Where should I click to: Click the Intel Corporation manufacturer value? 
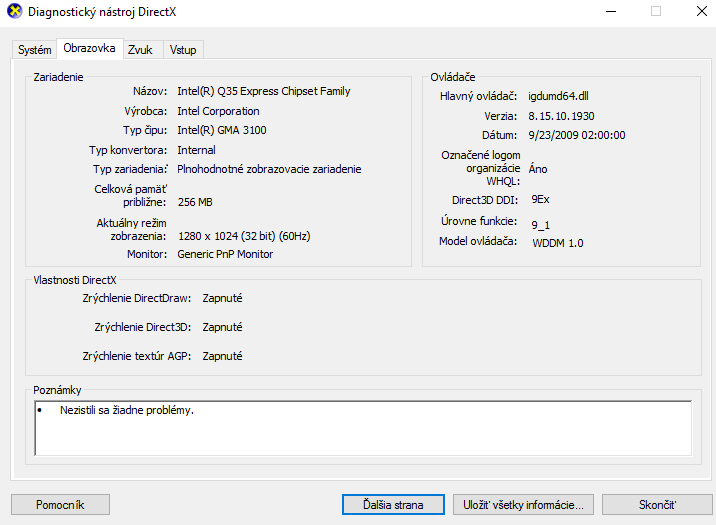pos(218,111)
